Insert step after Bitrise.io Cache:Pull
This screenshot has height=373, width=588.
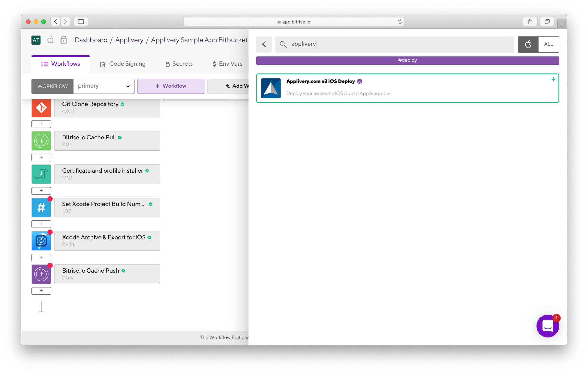(x=41, y=157)
